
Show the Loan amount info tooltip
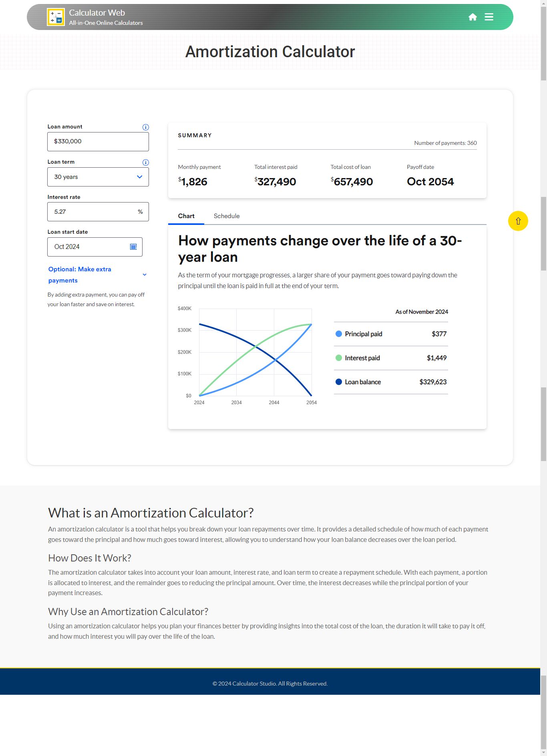(146, 127)
